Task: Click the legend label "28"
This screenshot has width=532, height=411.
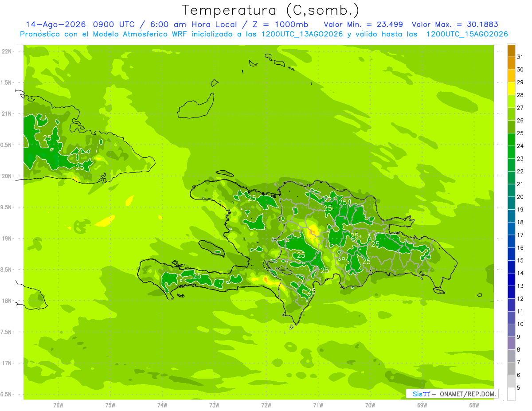Action: tap(520, 95)
